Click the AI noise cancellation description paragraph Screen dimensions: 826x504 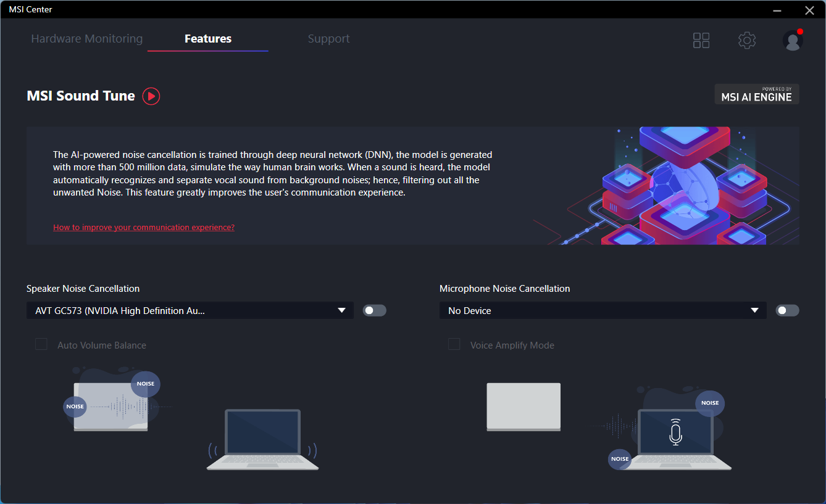click(x=273, y=173)
